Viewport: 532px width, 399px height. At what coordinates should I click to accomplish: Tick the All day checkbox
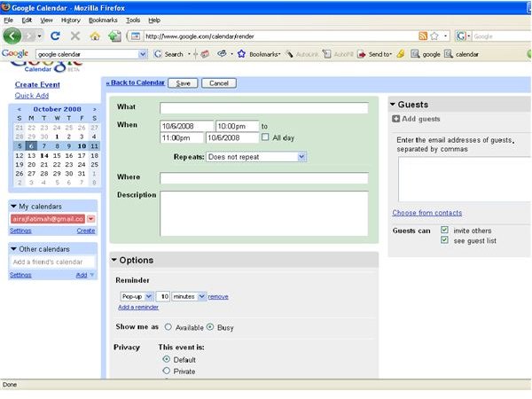coord(265,137)
